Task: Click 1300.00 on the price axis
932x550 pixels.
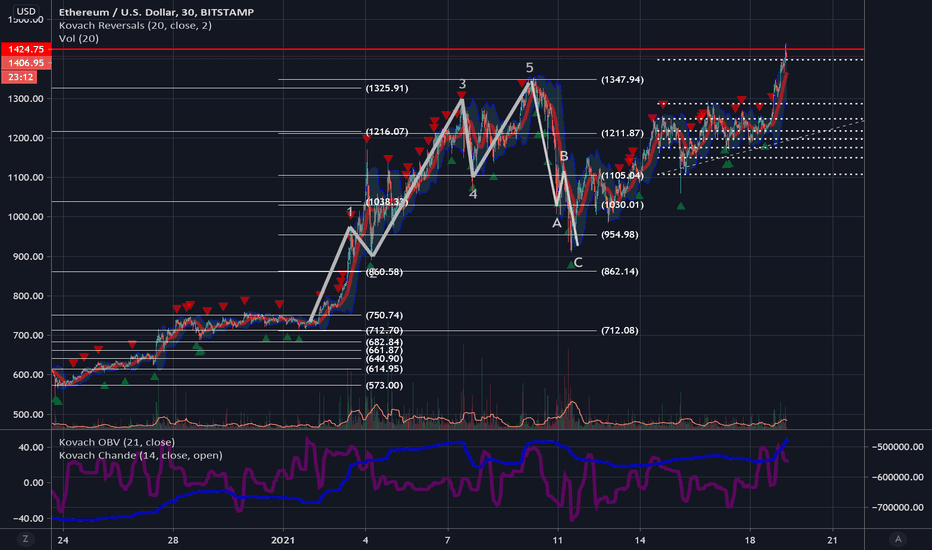Action: click(x=26, y=99)
